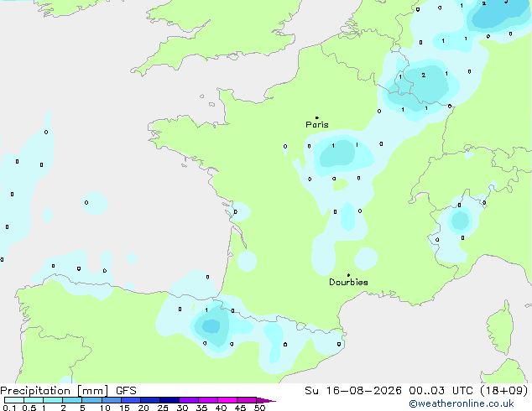Viewport: 532px width, 411px height.
Task: Click the legend value label 15
Action: [x=124, y=408]
